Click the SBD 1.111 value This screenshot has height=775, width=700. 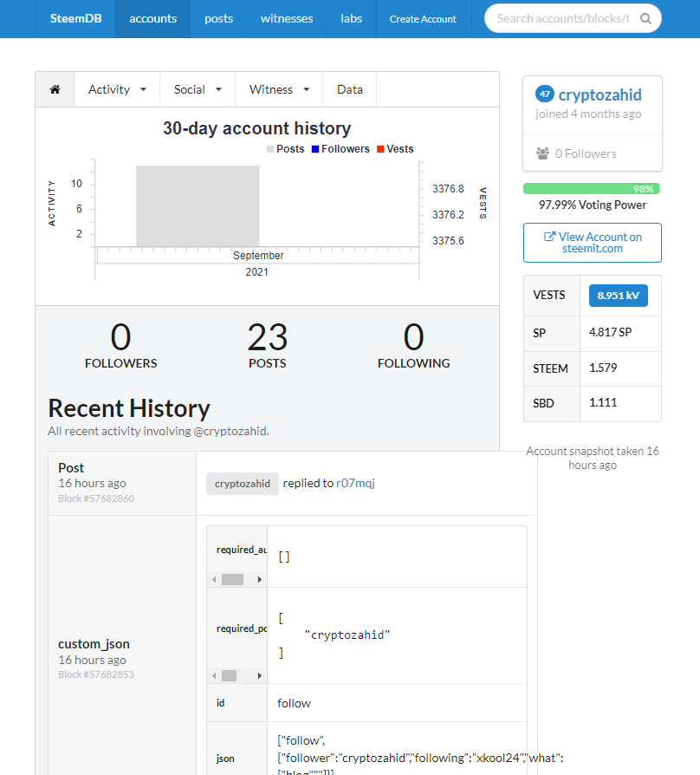pos(603,402)
